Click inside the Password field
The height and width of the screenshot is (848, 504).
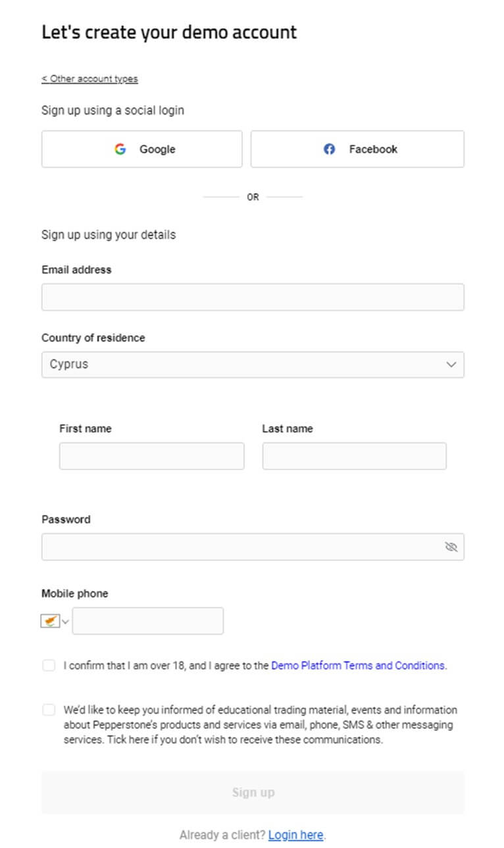[x=239, y=547]
